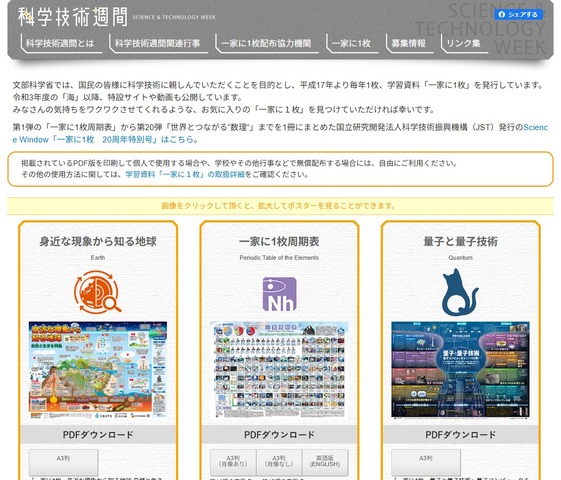This screenshot has height=480, width=561.
Task: Click the 量子と量子技術 card title
Action: pyautogui.click(x=460, y=241)
